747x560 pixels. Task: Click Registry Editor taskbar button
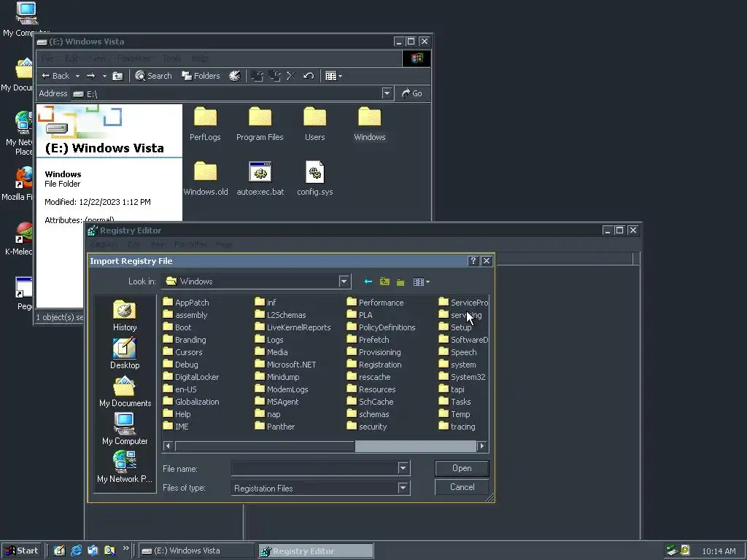click(315, 551)
